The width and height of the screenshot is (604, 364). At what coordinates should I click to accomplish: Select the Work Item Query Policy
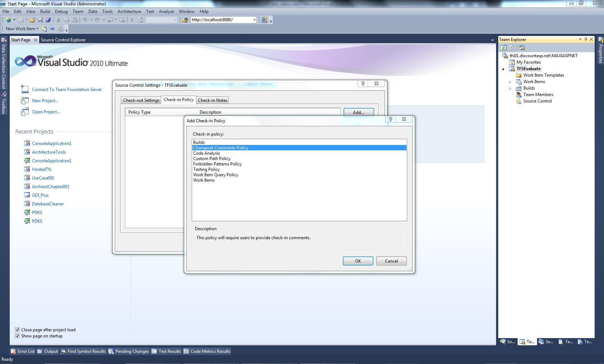[x=299, y=175]
